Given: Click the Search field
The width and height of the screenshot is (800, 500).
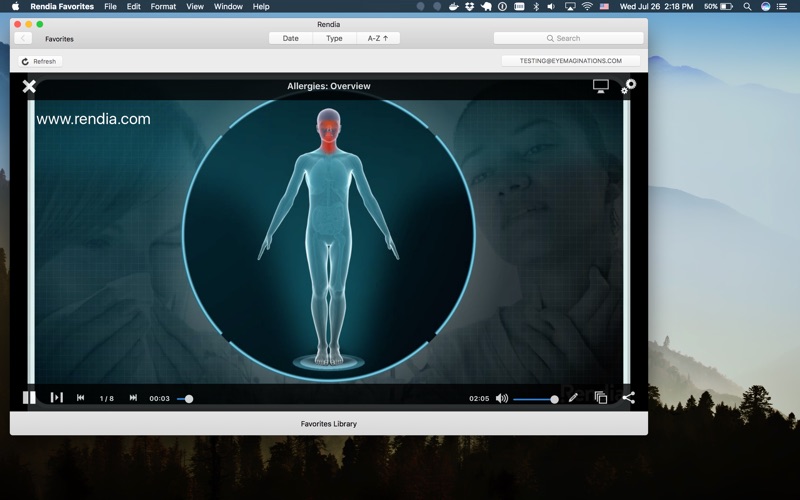Looking at the screenshot, I should [x=568, y=38].
